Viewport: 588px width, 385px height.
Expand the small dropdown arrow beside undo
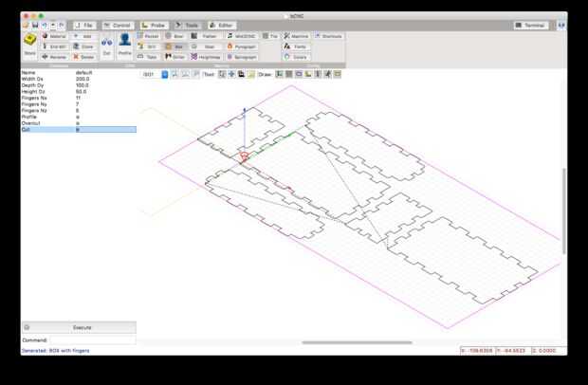pyautogui.click(x=53, y=25)
